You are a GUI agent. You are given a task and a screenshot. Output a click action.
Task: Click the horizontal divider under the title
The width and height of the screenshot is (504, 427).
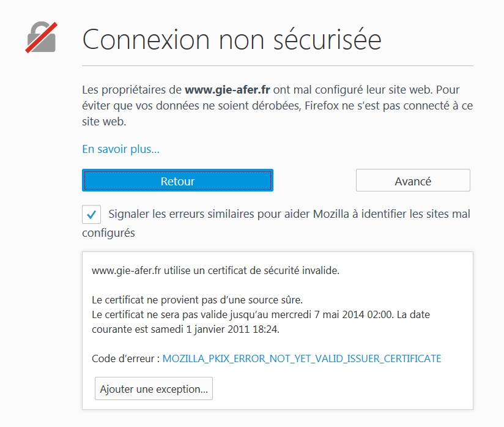point(278,65)
